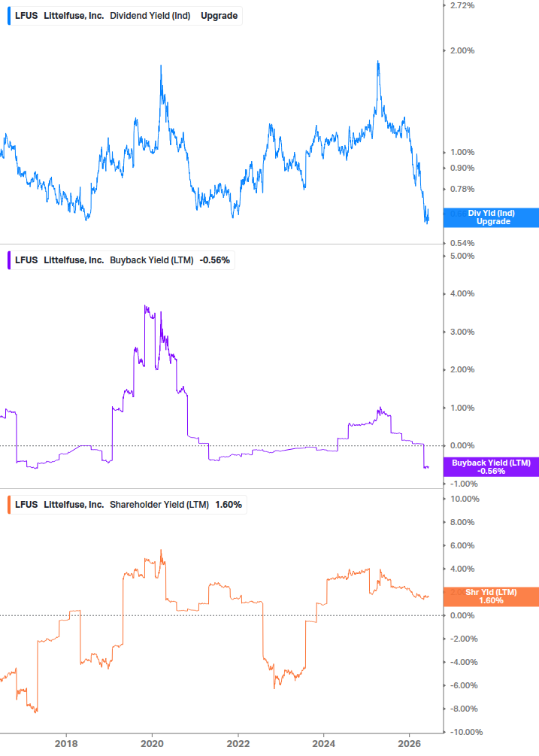Select the Dividend Yield (Ind) legend label
The image size is (539, 756).
[x=150, y=16]
